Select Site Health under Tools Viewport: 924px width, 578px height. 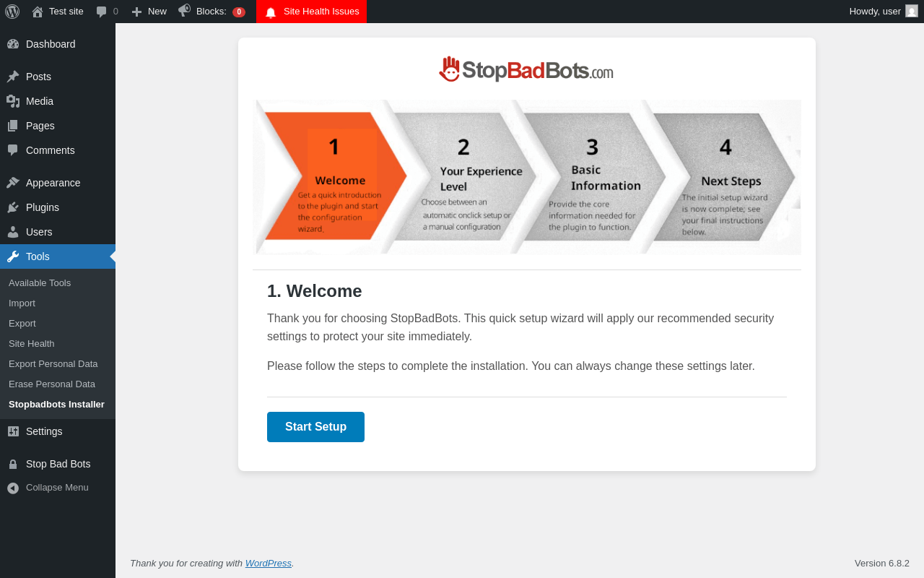pos(32,343)
